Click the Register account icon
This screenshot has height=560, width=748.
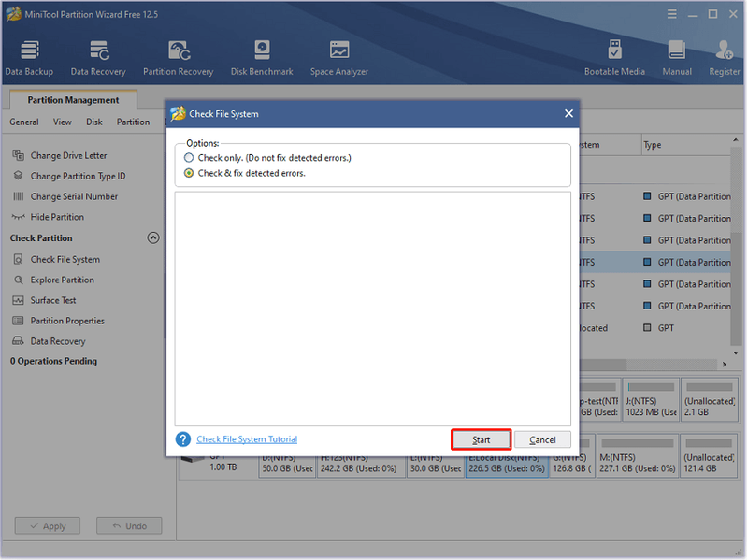pos(724,58)
